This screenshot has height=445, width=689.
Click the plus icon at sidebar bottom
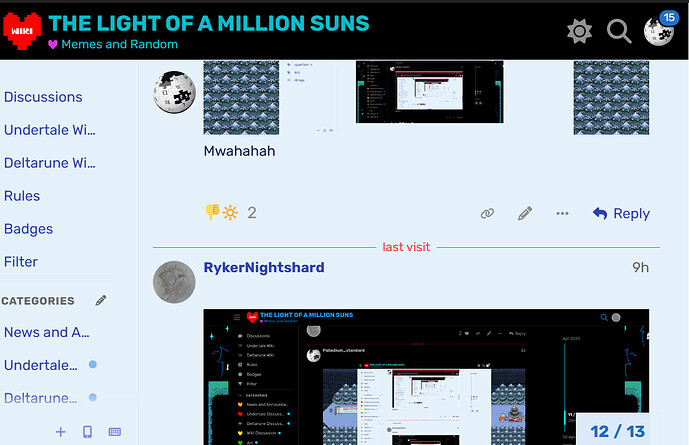(x=61, y=432)
